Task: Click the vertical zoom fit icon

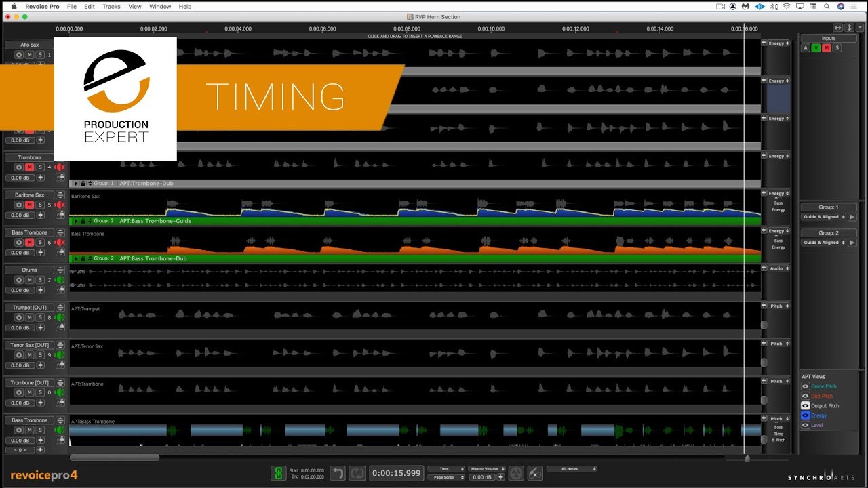Action: tap(849, 28)
